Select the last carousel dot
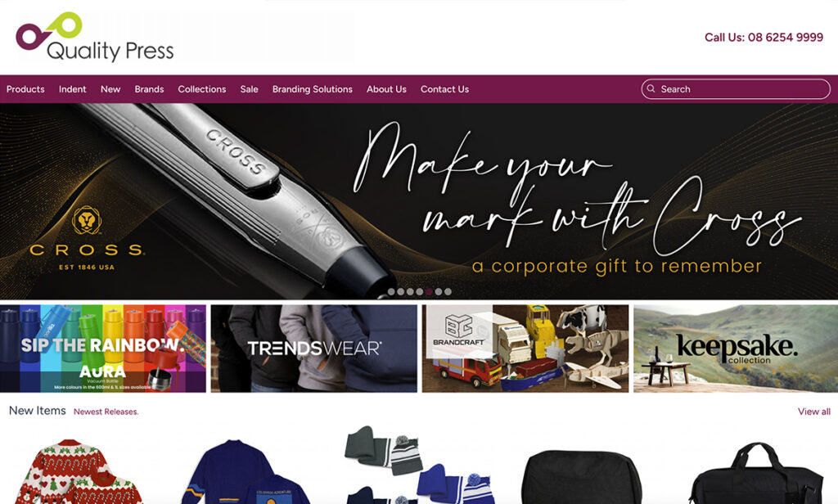 click(x=448, y=292)
